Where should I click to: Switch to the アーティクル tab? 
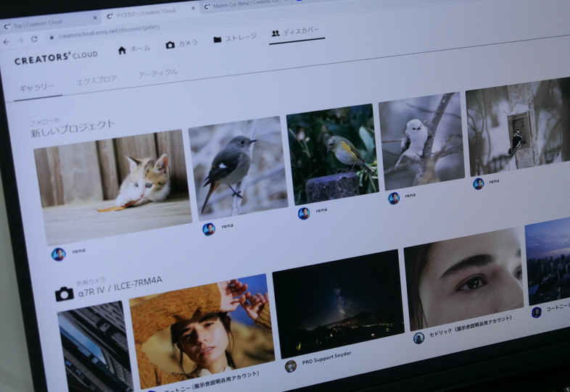[x=157, y=73]
